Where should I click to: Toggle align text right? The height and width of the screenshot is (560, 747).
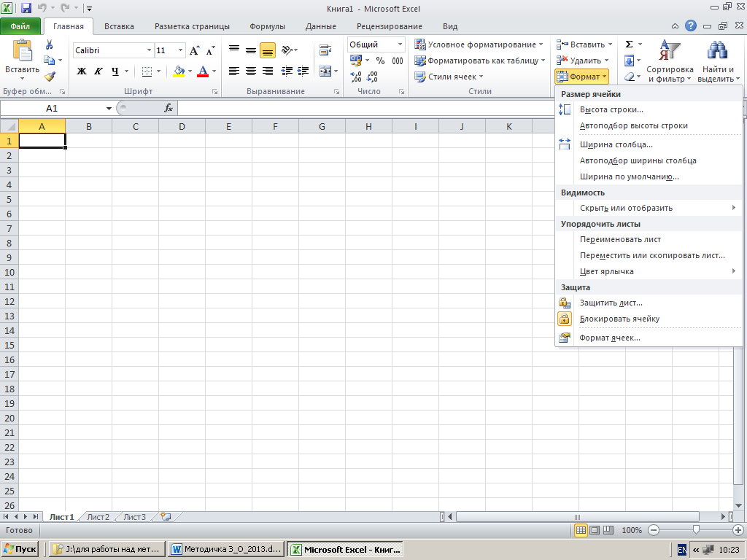click(x=268, y=71)
